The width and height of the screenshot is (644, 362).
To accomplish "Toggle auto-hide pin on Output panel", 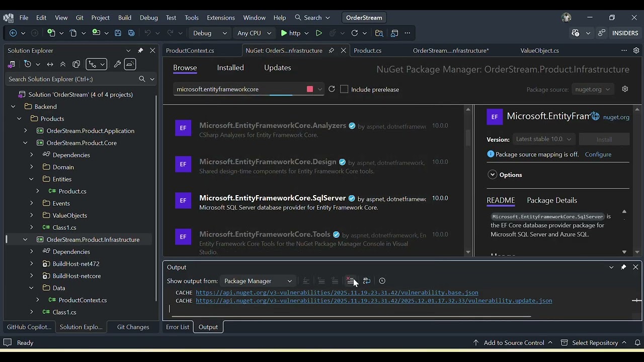I will (623, 267).
